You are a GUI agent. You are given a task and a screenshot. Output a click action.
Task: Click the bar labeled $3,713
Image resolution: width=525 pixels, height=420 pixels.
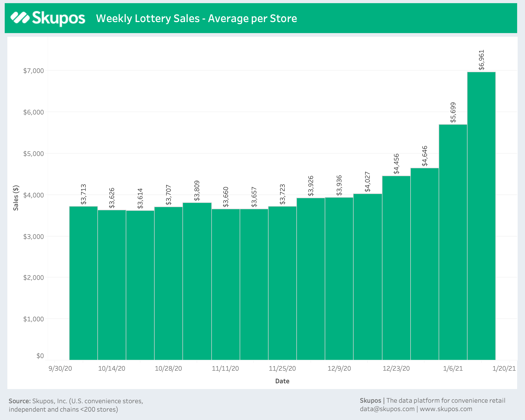(x=83, y=283)
